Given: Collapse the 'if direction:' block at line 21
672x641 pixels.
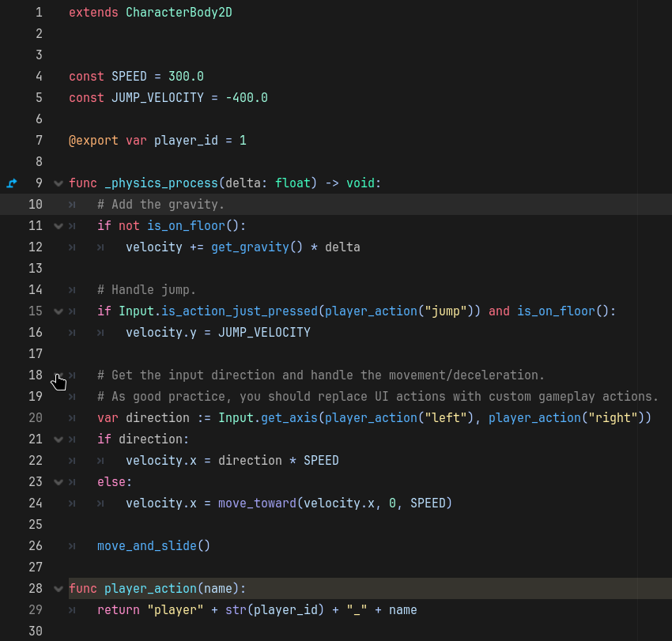Looking at the screenshot, I should point(59,439).
